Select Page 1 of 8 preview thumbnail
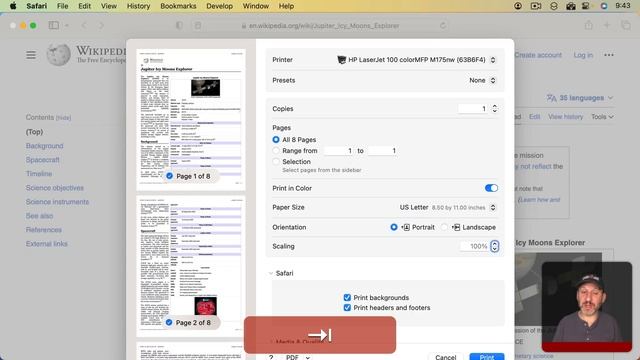The height and width of the screenshot is (360, 640). 191,120
